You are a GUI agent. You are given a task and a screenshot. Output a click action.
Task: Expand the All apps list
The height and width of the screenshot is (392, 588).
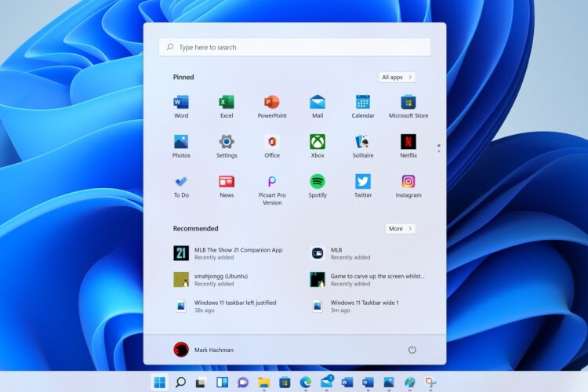tap(397, 78)
